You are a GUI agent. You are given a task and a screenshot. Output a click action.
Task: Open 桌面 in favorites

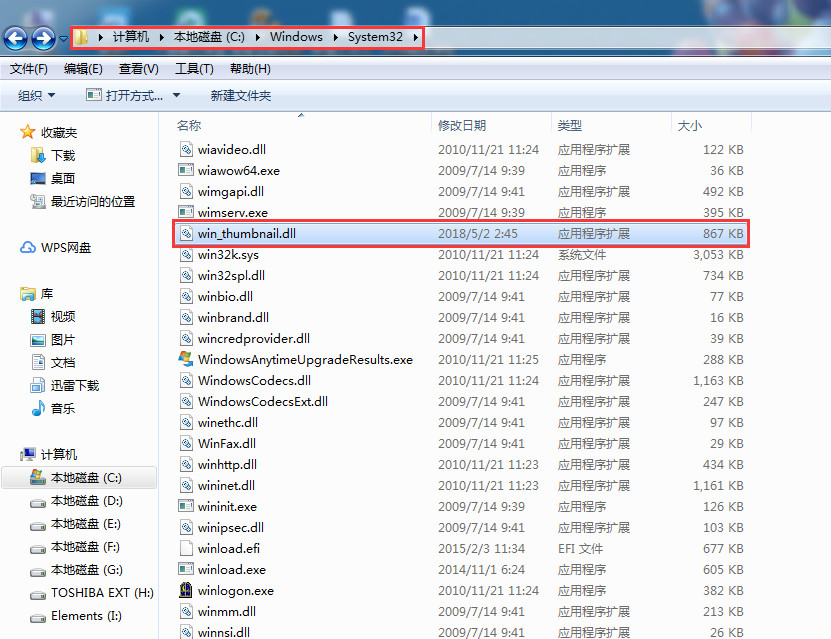(x=53, y=179)
